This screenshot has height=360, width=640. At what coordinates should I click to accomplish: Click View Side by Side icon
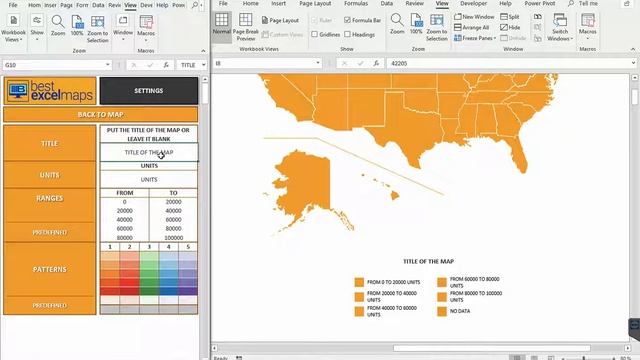click(538, 17)
